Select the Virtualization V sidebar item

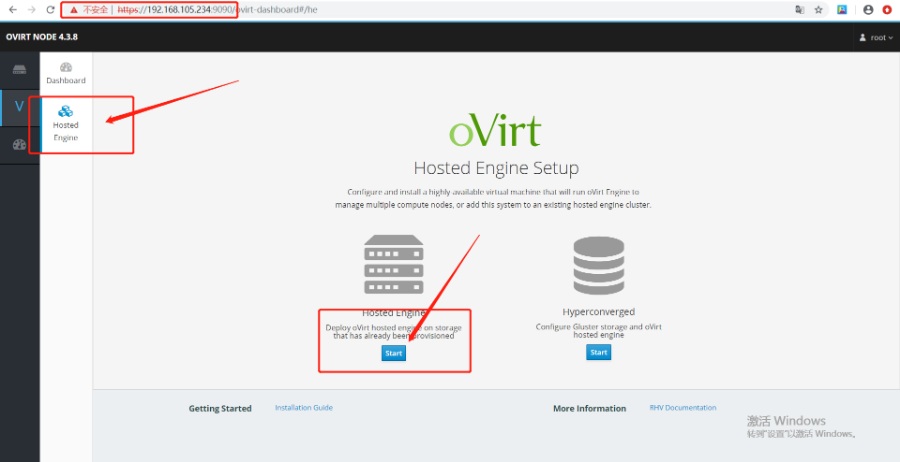pos(20,107)
